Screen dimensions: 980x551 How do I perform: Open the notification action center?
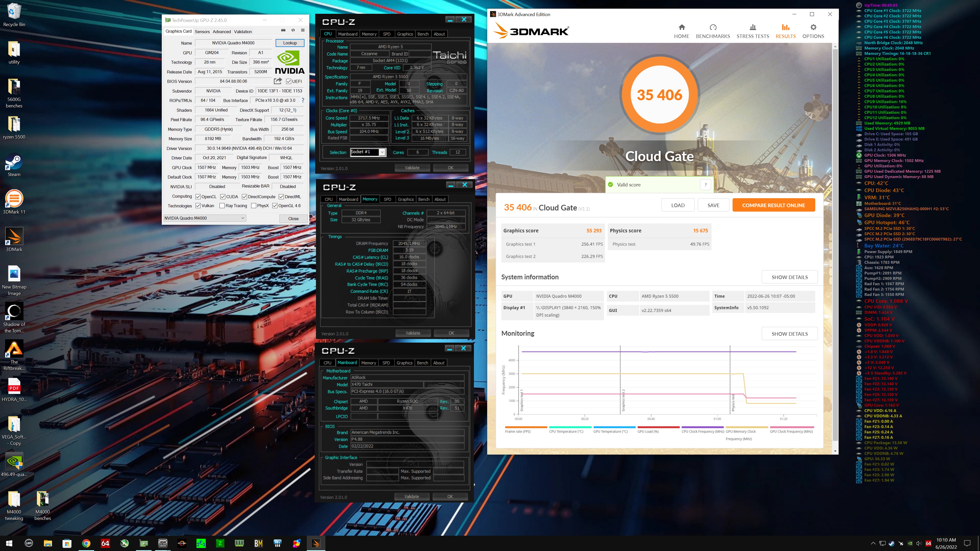(967, 543)
